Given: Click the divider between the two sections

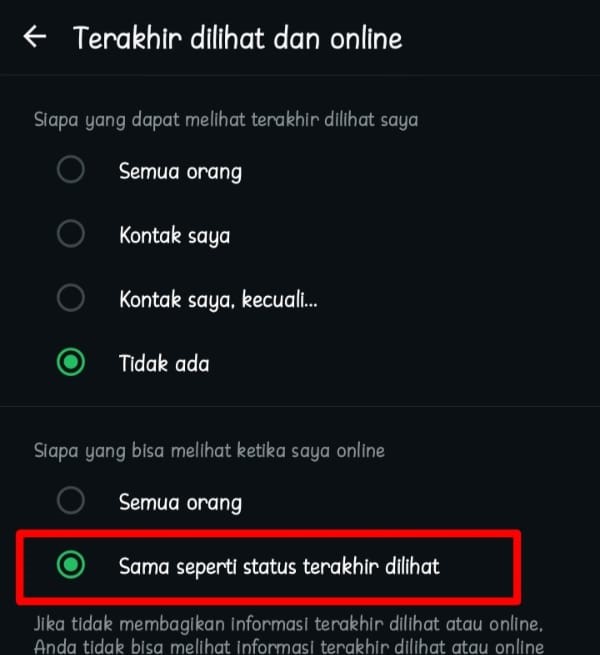Looking at the screenshot, I should pyautogui.click(x=300, y=406).
